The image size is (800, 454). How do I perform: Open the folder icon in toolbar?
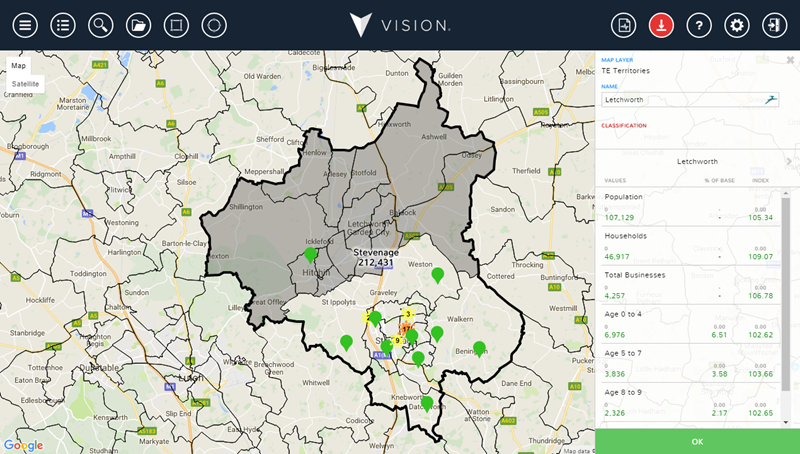(x=138, y=25)
